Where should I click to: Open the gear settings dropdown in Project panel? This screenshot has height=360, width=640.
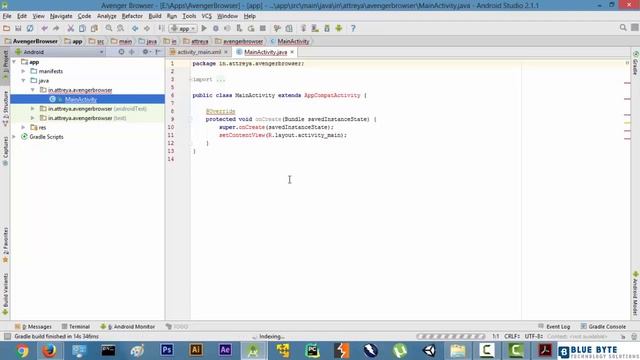[146, 52]
